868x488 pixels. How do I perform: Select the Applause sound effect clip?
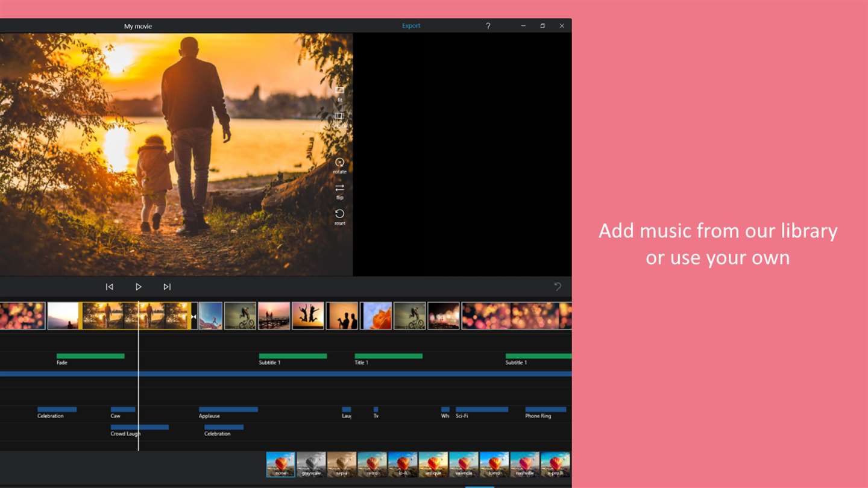[228, 410]
